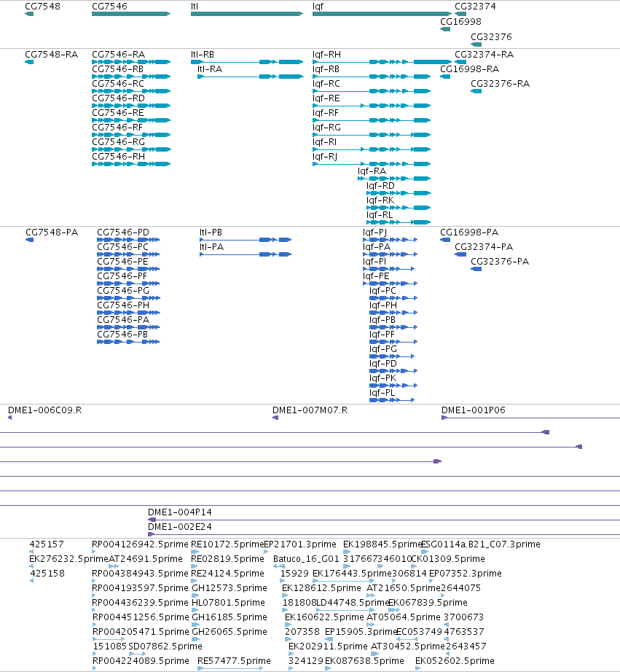Click the lqf-PJ protein label
This screenshot has height=672, width=620.
coord(374,233)
